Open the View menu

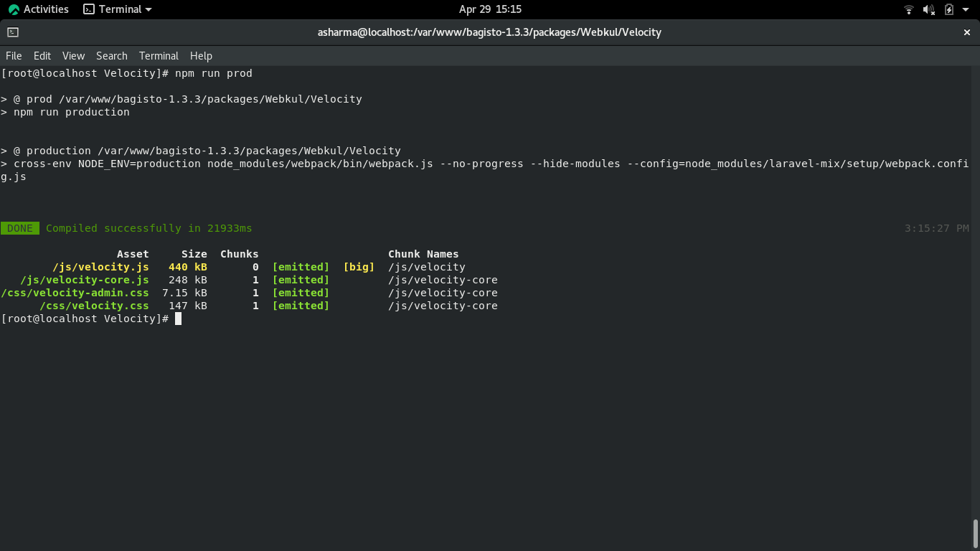tap(73, 55)
